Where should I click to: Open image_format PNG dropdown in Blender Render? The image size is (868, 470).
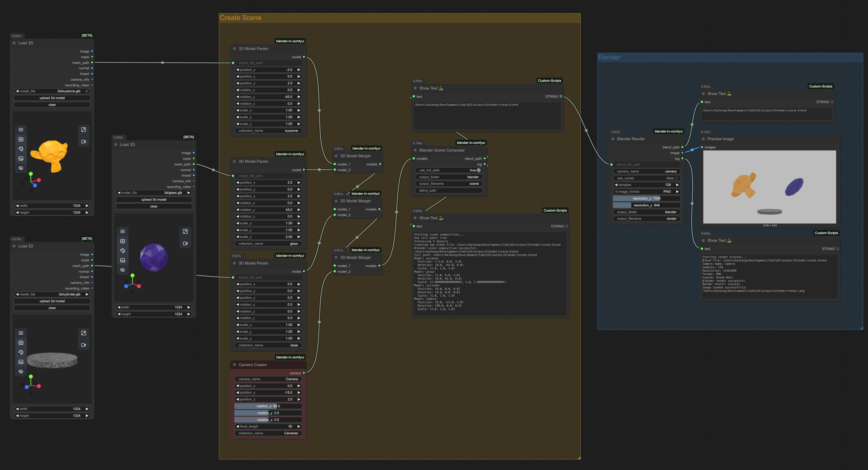[647, 192]
